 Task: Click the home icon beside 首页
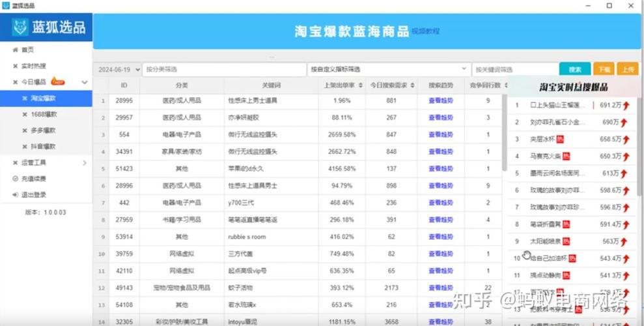pyautogui.click(x=16, y=50)
